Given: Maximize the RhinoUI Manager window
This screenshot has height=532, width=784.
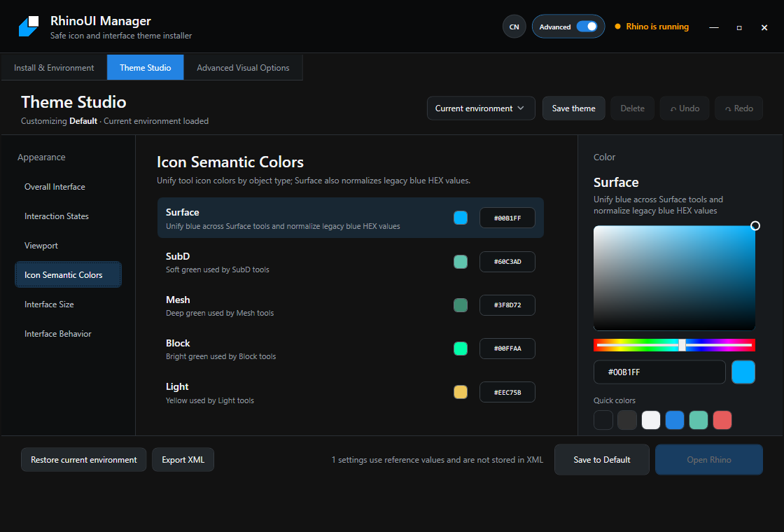Looking at the screenshot, I should (739, 27).
